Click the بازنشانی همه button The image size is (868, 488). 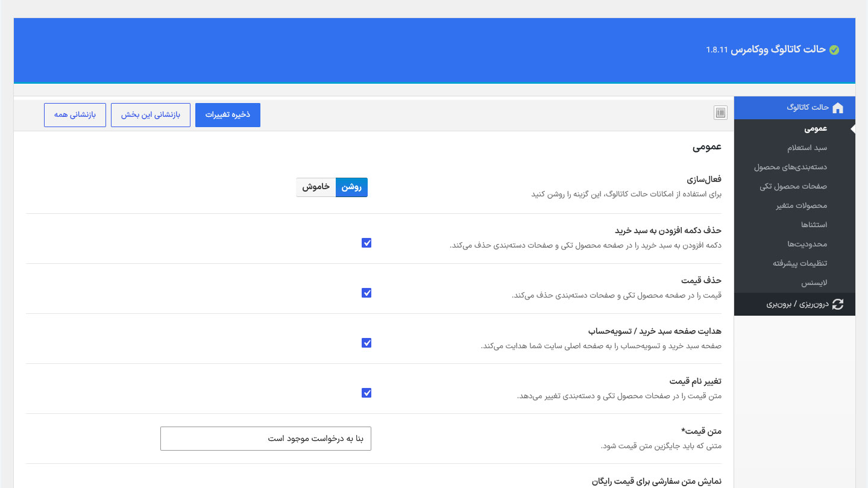coord(75,115)
